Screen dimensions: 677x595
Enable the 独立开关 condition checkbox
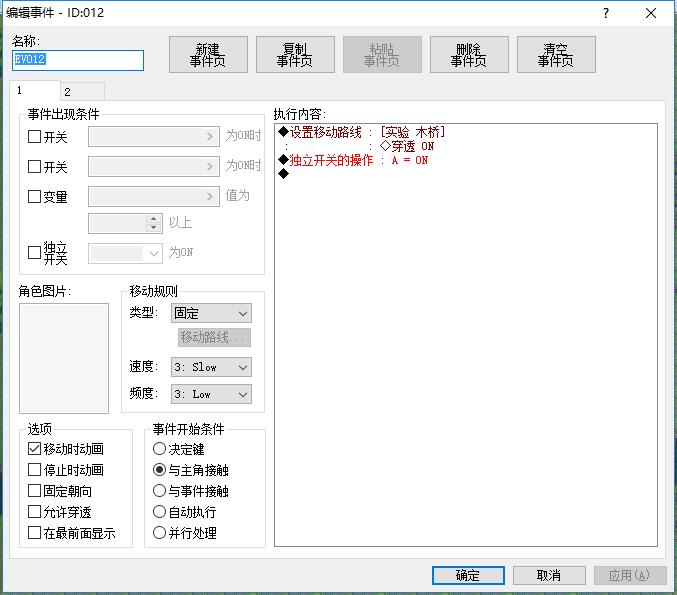[x=34, y=253]
